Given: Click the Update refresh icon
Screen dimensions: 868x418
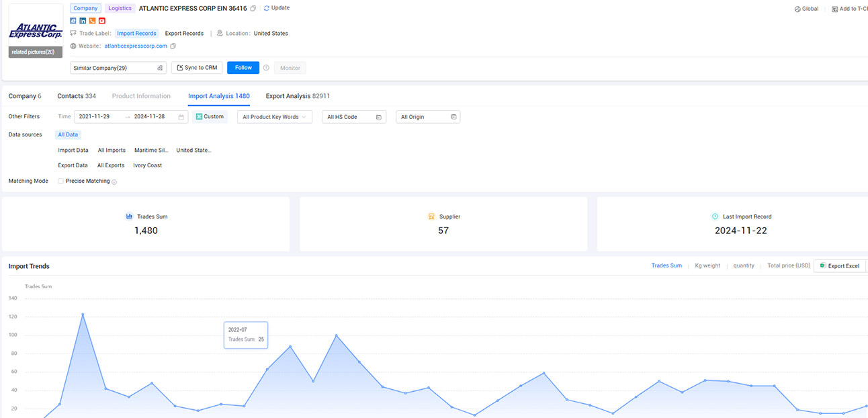Looking at the screenshot, I should 266,8.
